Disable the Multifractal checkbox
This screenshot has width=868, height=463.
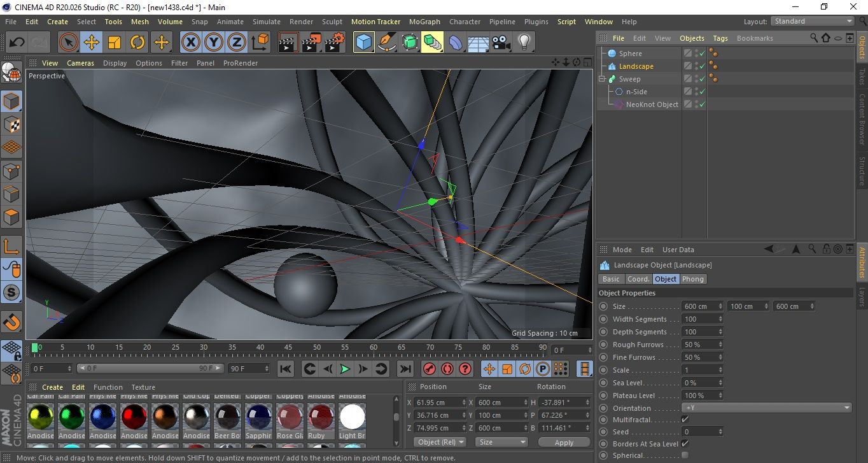[685, 420]
